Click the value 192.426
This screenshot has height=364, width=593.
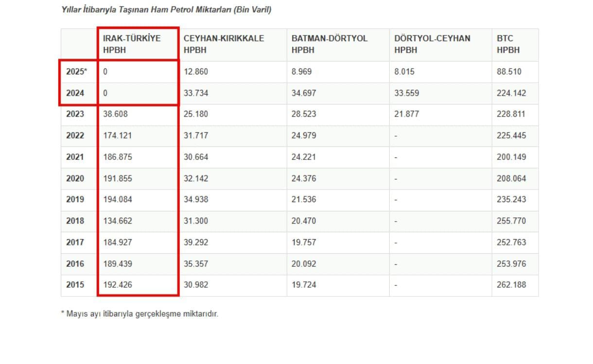coord(117,285)
